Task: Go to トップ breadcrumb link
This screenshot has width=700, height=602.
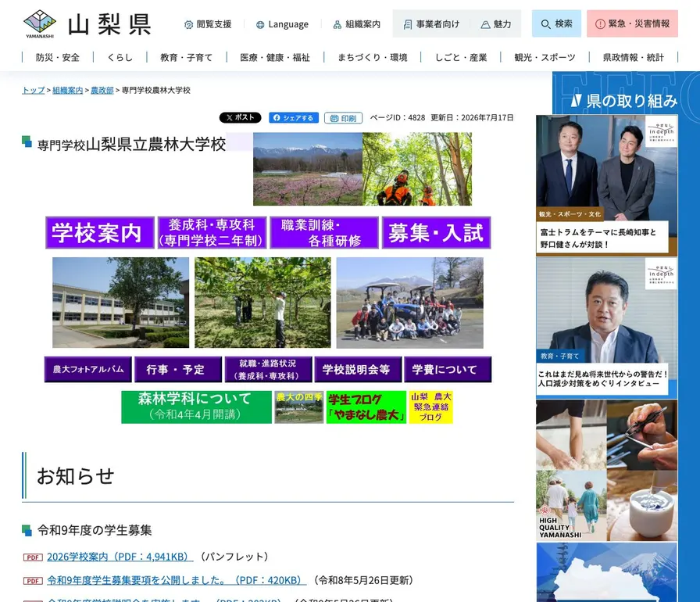Action: [34, 90]
